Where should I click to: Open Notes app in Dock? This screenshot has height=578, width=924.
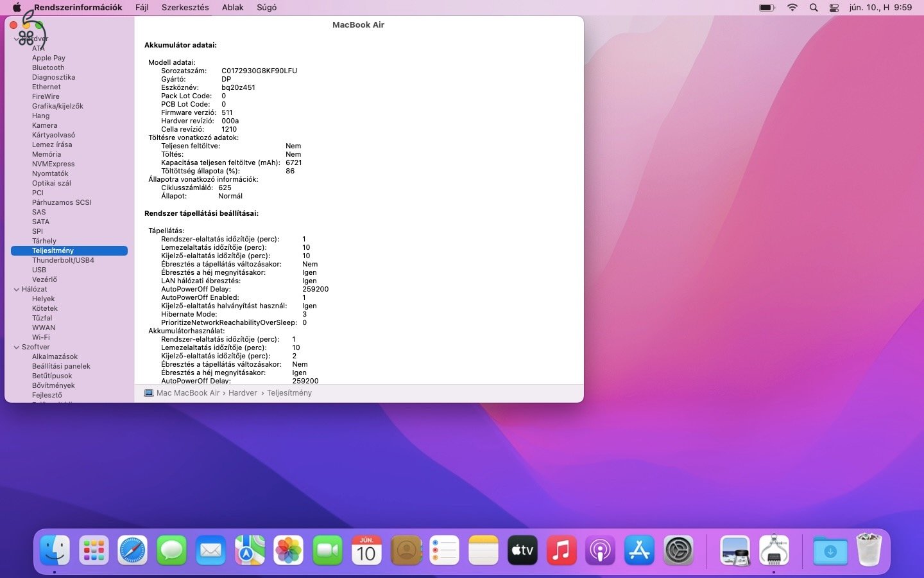click(483, 550)
